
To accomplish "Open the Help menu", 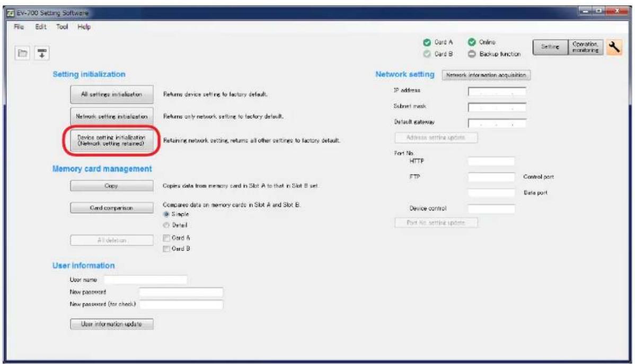I will pyautogui.click(x=84, y=26).
